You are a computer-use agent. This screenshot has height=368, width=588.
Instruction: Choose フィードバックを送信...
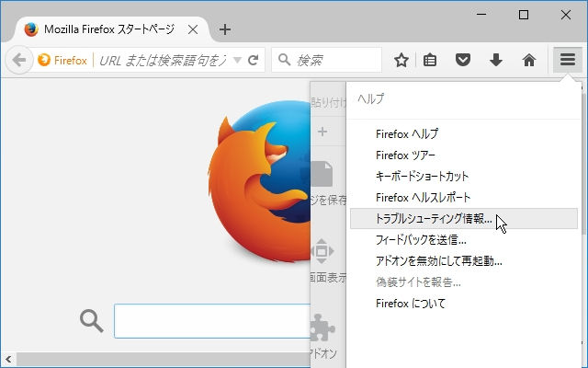tap(463, 239)
